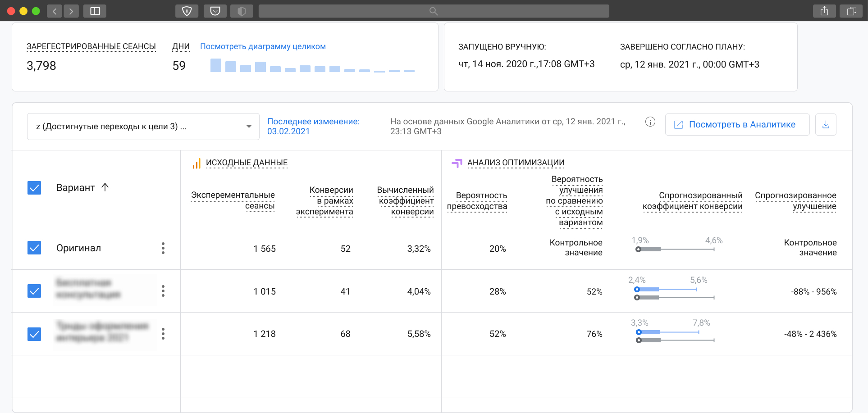Click the info icon beside Analytics data
The image size is (868, 413).
pyautogui.click(x=650, y=122)
